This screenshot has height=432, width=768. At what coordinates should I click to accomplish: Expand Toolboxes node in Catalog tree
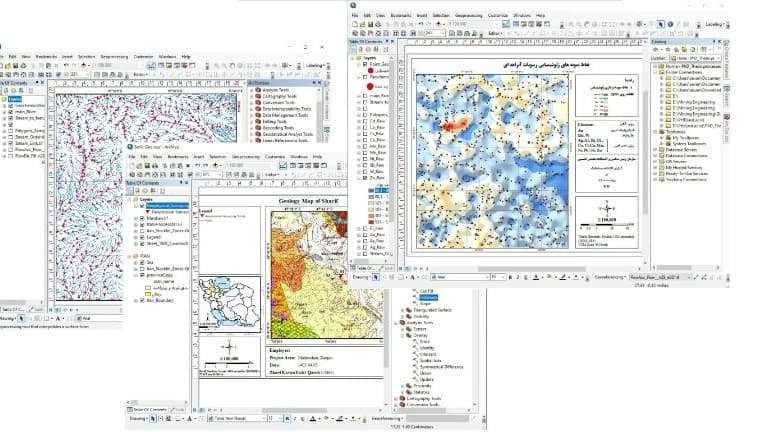coord(656,132)
